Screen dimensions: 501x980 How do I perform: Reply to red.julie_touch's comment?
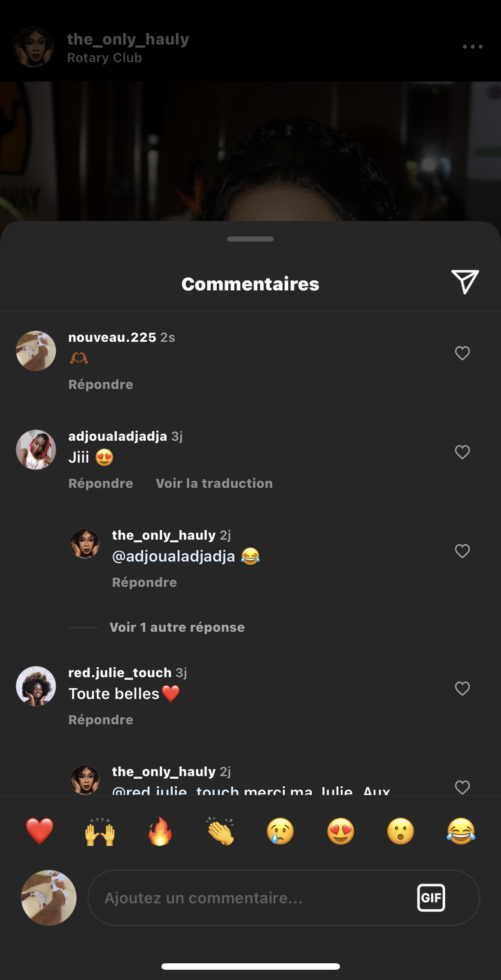tap(101, 720)
